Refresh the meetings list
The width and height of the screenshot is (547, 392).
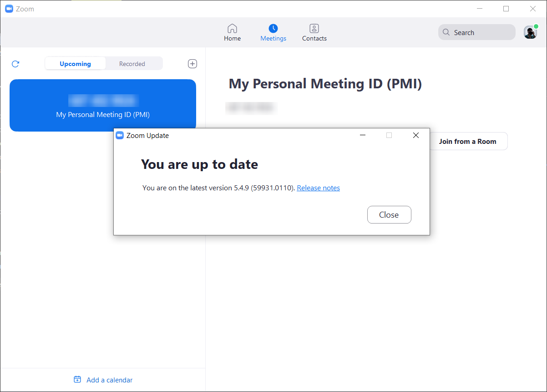click(x=15, y=64)
